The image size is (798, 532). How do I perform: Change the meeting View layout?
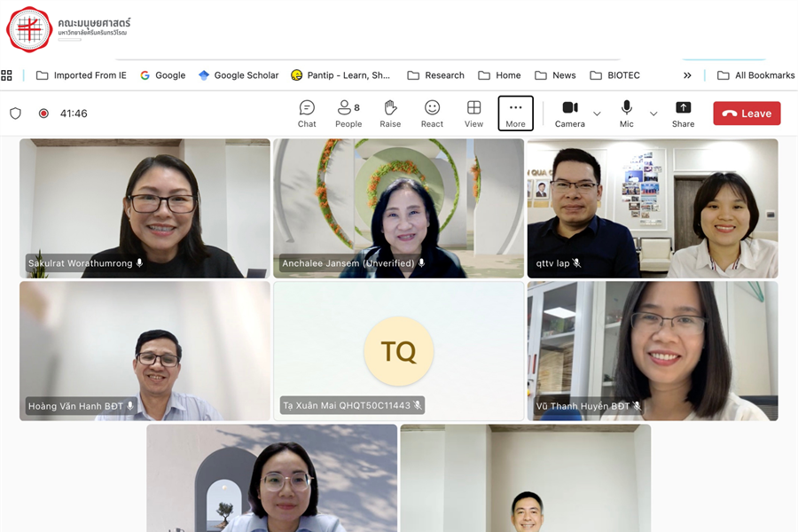tap(473, 113)
